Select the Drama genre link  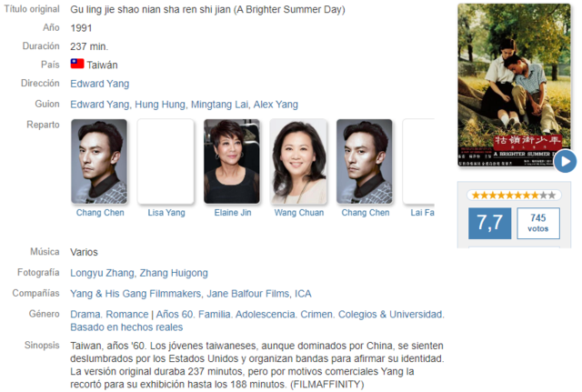pos(85,315)
